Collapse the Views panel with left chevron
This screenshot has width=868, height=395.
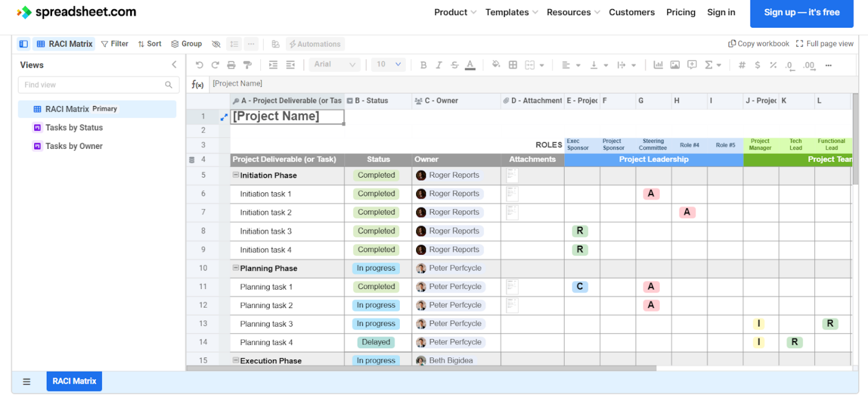(174, 65)
